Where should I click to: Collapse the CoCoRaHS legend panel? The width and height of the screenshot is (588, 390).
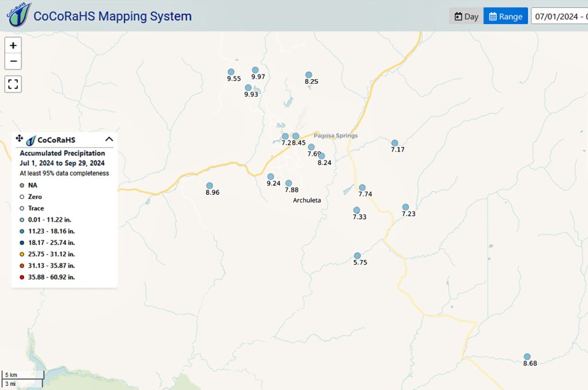pos(109,139)
